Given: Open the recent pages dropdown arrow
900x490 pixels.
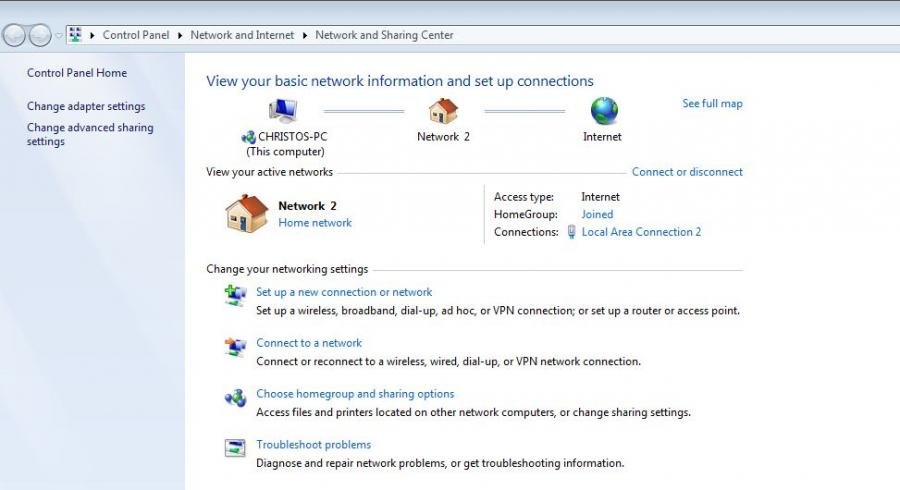Looking at the screenshot, I should pyautogui.click(x=59, y=36).
